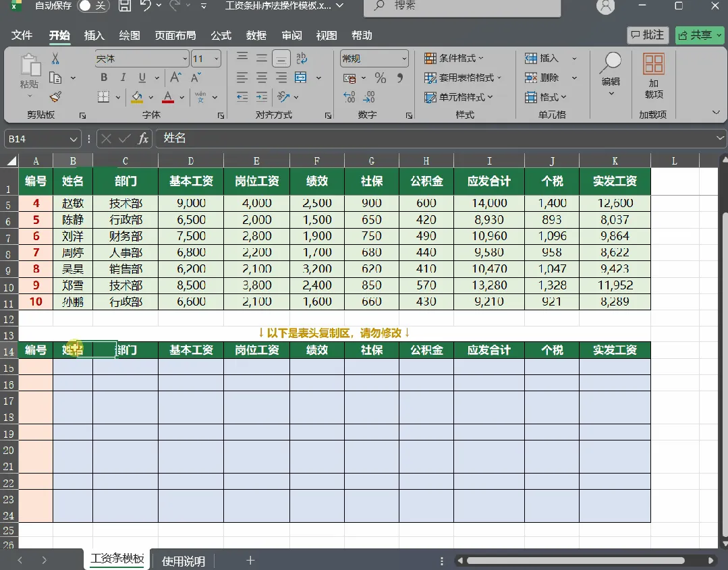The height and width of the screenshot is (570, 728).
Task: Click the Format Painter brush icon
Action: tap(56, 97)
